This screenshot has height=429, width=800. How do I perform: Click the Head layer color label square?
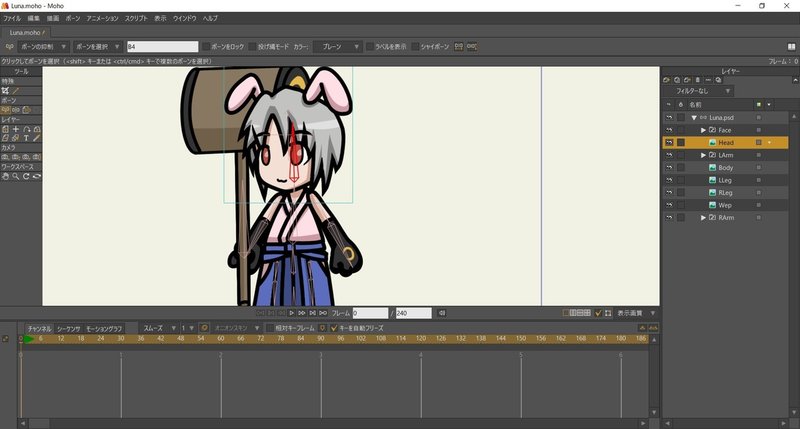[x=759, y=142]
